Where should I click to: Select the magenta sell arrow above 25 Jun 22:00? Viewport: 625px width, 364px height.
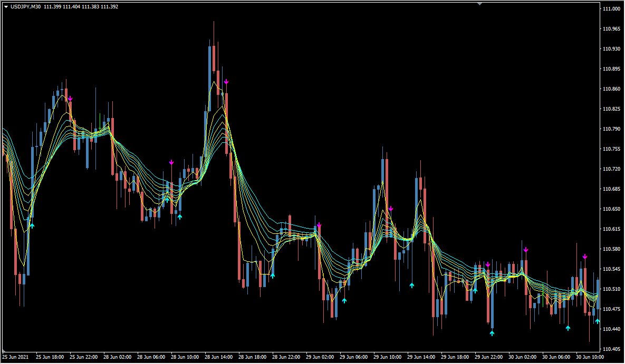pyautogui.click(x=70, y=99)
